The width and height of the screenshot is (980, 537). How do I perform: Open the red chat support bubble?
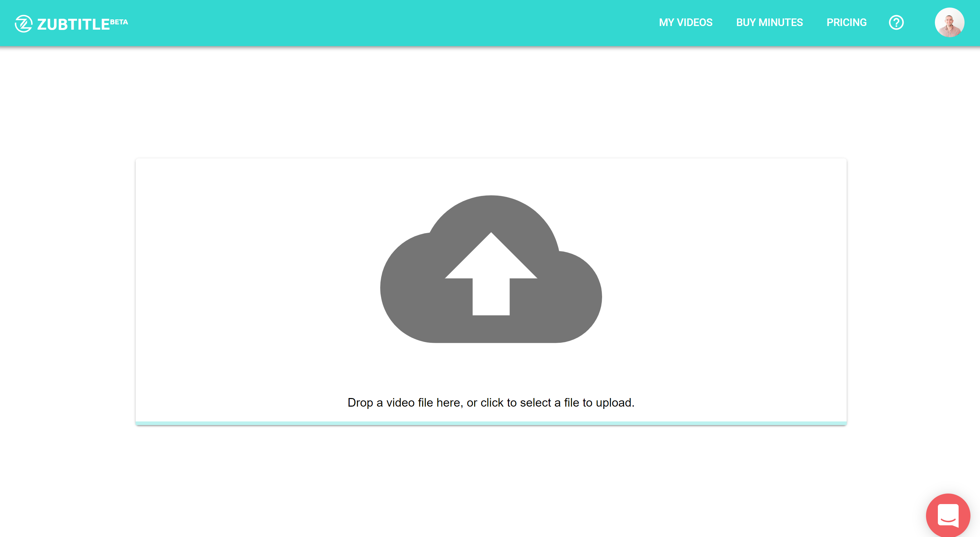coord(948,515)
